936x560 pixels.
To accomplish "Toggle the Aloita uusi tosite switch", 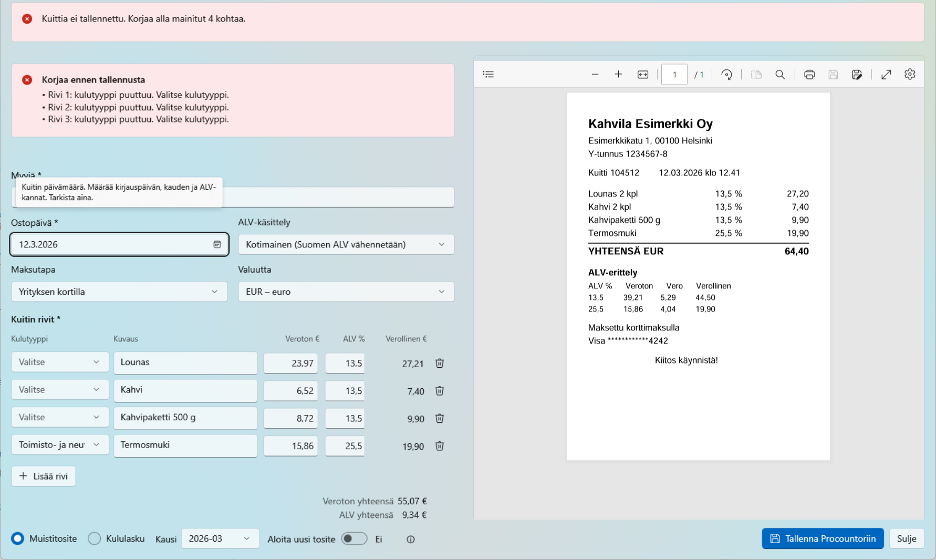I will click(354, 539).
